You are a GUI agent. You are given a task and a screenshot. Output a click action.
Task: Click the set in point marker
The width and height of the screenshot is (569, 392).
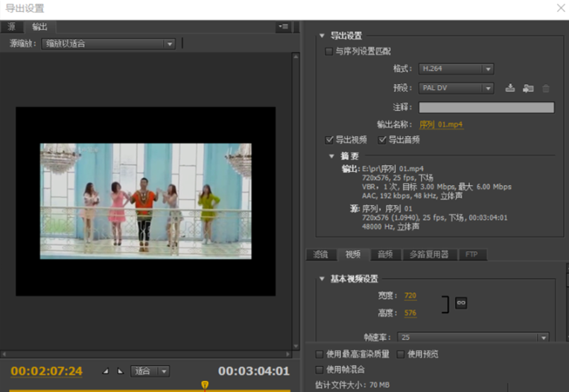click(x=105, y=371)
